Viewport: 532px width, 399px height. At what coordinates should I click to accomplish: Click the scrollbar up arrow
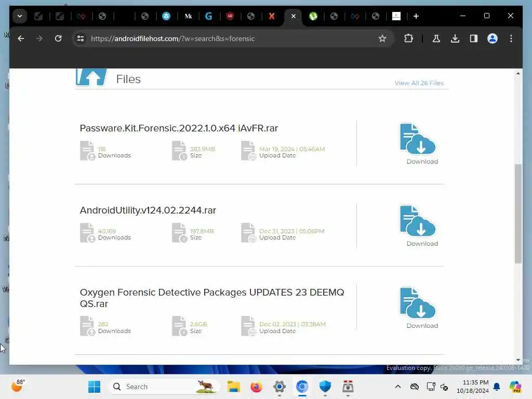[x=518, y=73]
